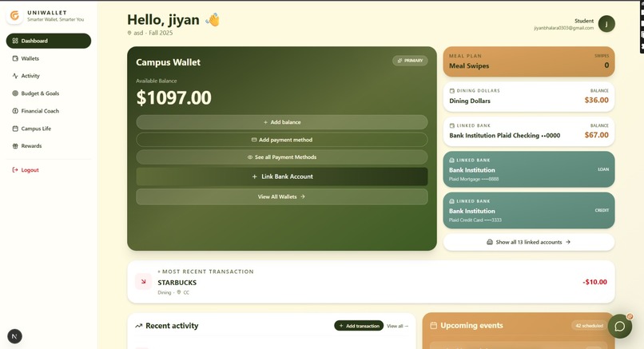Image resolution: width=644 pixels, height=349 pixels.
Task: Click the Activity pulse icon in sidebar
Action: point(15,76)
